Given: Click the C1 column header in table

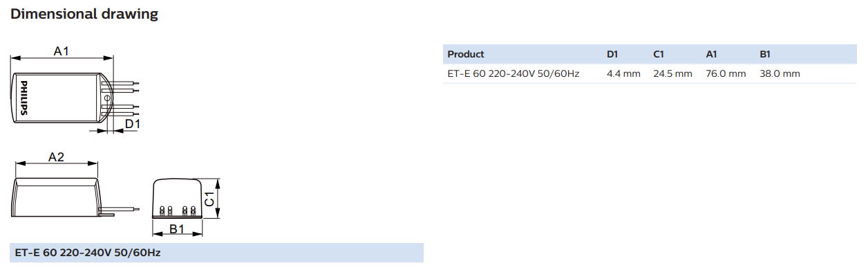Looking at the screenshot, I should click(x=659, y=54).
